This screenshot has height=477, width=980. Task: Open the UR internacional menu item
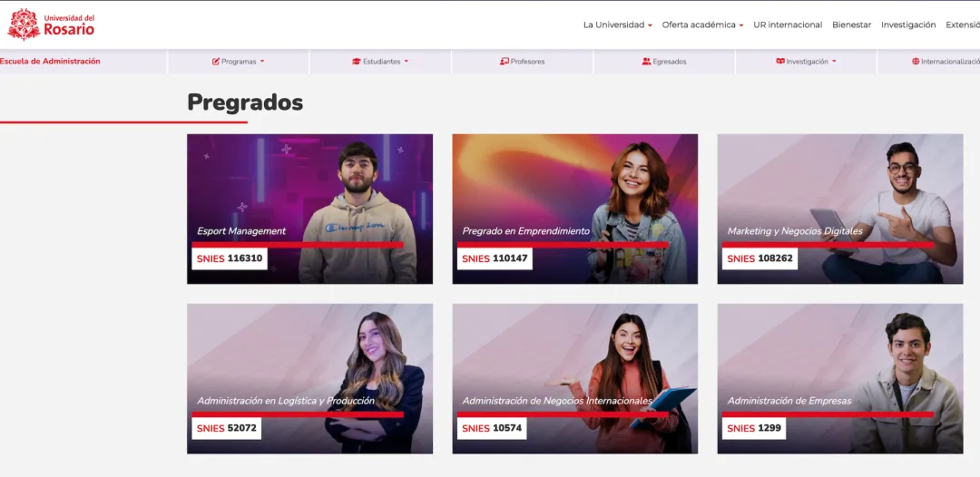tap(788, 25)
